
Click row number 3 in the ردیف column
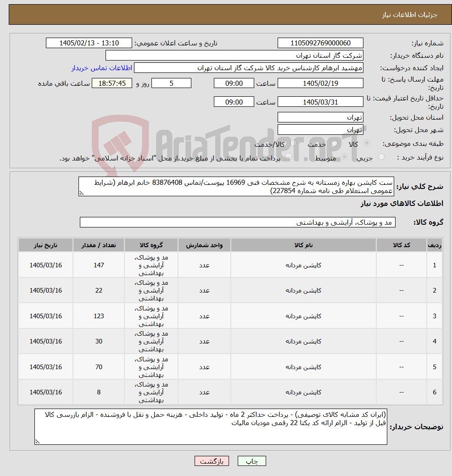click(x=435, y=316)
